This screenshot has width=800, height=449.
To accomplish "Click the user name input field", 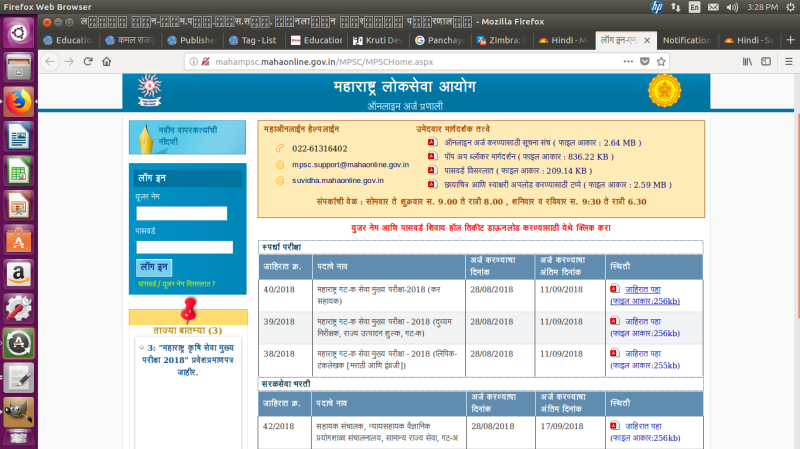I will point(182,213).
